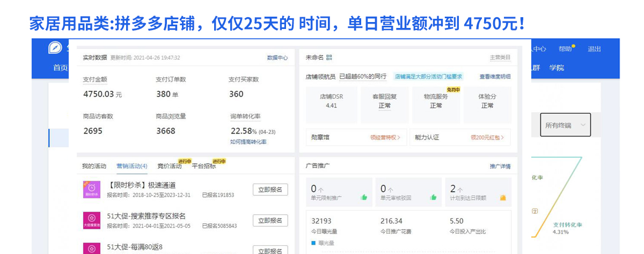Image resolution: width=644 pixels, height=254 pixels.
Task: Click the green thumbs-up under 单元审核驳回
Action: 433,198
